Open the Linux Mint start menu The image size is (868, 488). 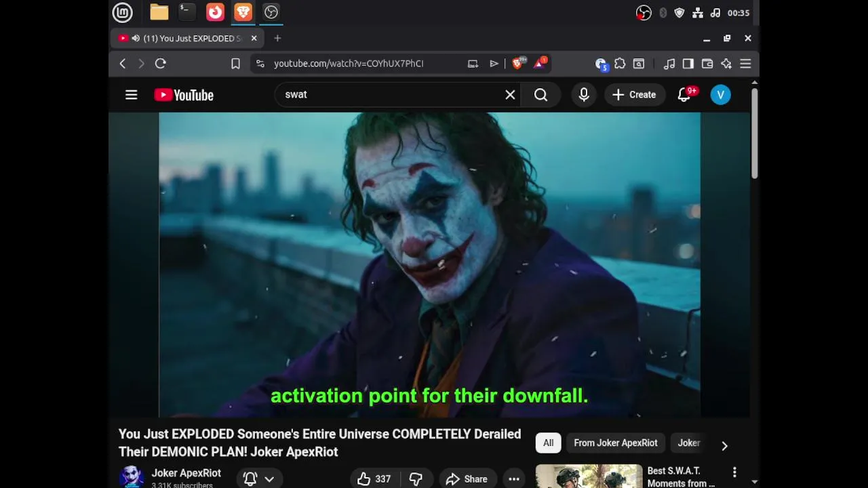[122, 12]
